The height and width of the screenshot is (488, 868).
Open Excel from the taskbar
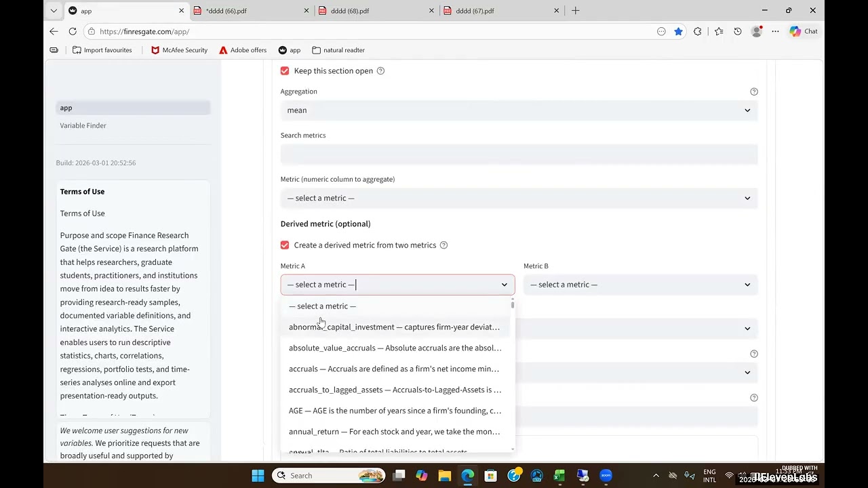[x=559, y=475]
